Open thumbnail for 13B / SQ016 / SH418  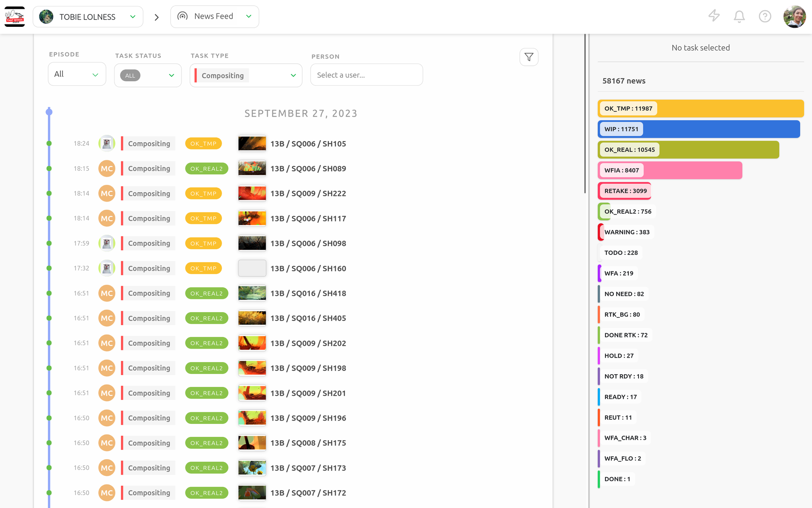(252, 293)
